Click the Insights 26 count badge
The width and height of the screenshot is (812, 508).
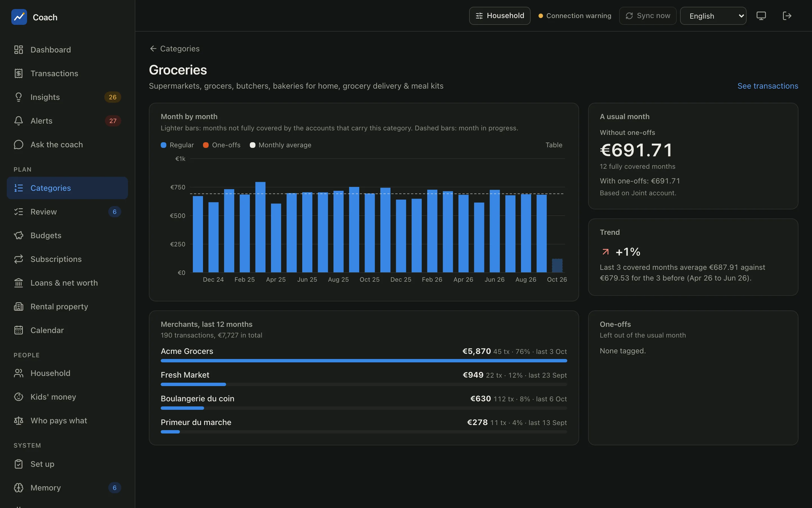click(x=112, y=97)
